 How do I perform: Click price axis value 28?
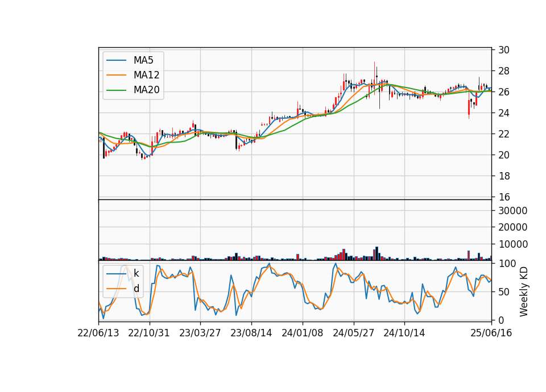coord(503,71)
